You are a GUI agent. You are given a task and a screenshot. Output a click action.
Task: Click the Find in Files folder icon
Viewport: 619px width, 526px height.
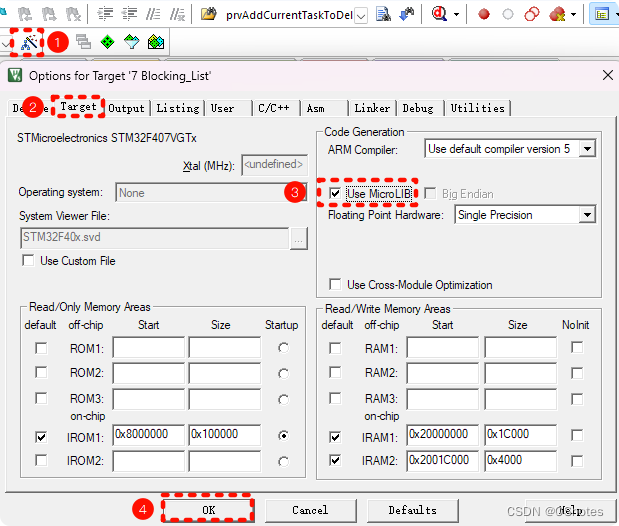[x=209, y=14]
